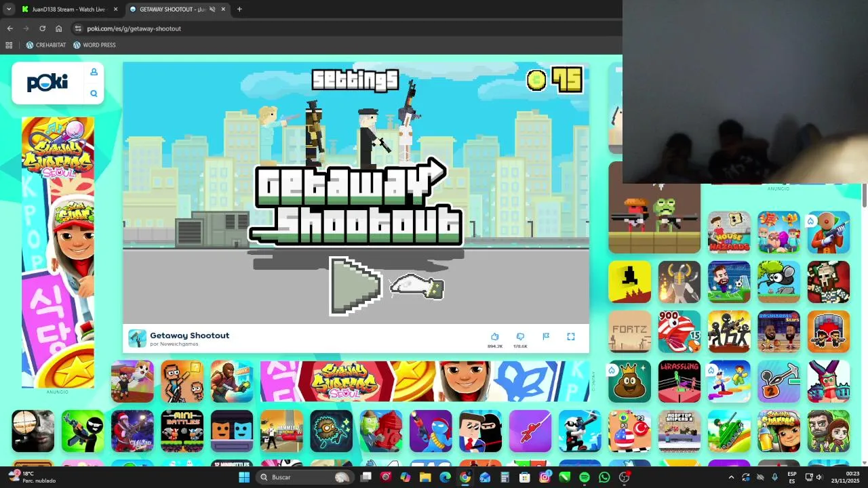Viewport: 868px width, 488px height.
Task: Close the JuanD138 Stream tab
Action: [115, 9]
